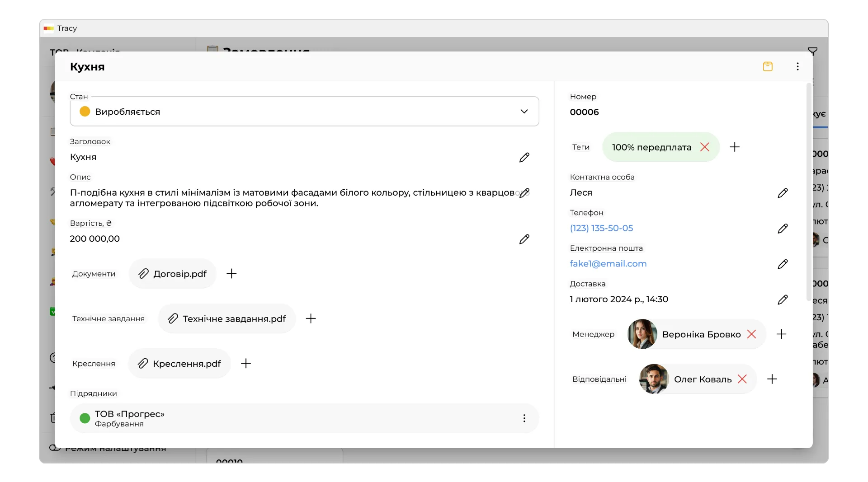Click the contact name Леся

point(581,192)
